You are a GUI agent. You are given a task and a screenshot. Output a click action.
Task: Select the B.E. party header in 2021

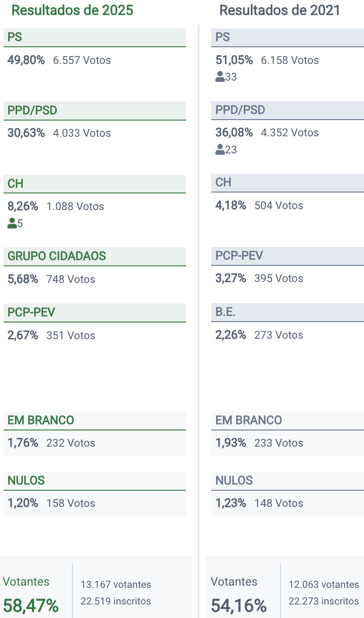coord(226,312)
